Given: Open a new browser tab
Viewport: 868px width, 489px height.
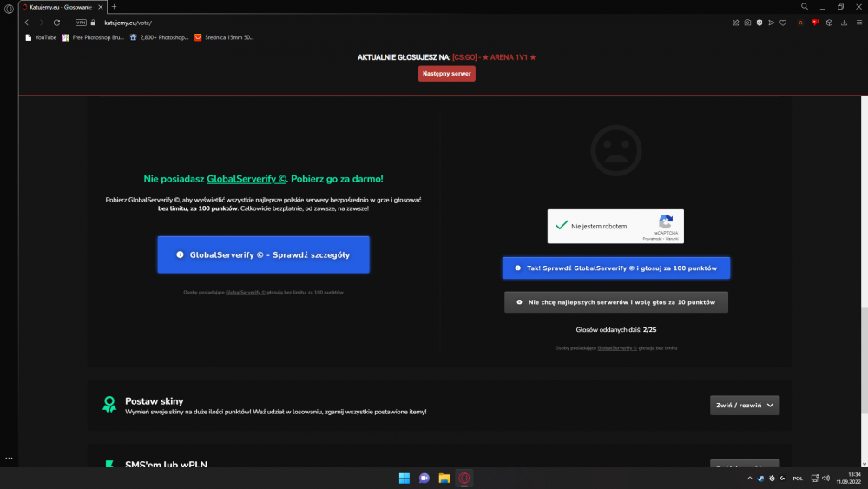Looking at the screenshot, I should tap(114, 7).
